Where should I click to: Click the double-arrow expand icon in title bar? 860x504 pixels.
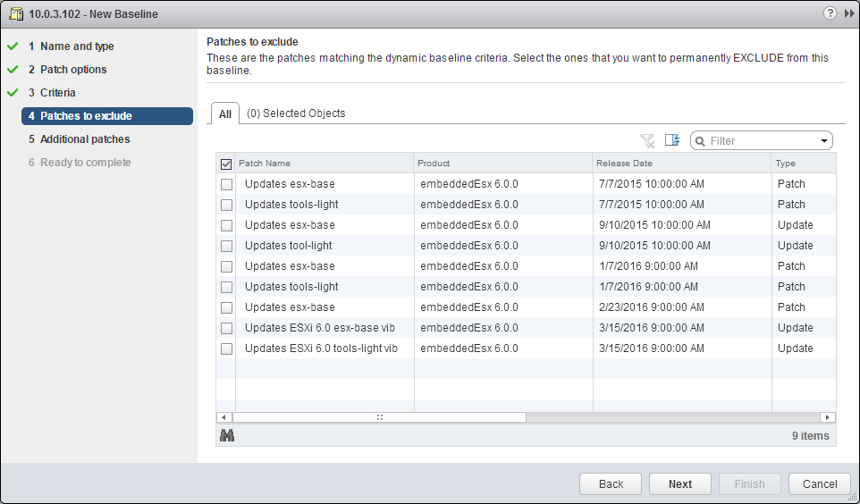848,13
